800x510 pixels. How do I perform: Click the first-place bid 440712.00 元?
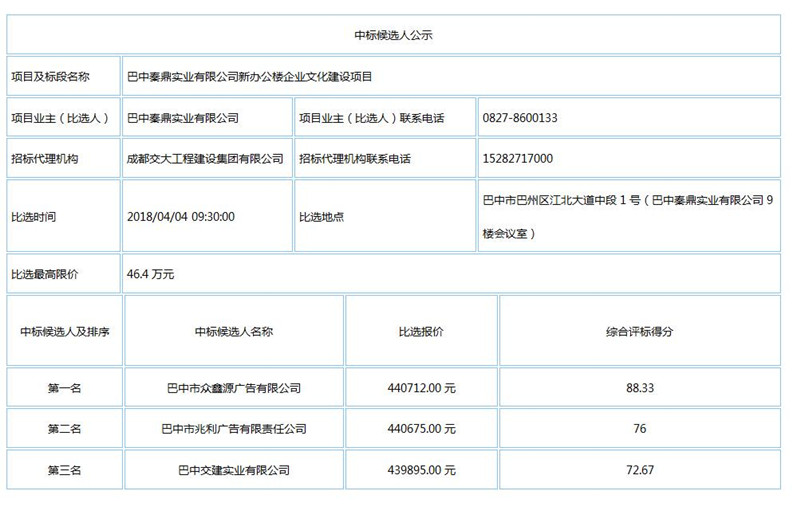coord(421,388)
